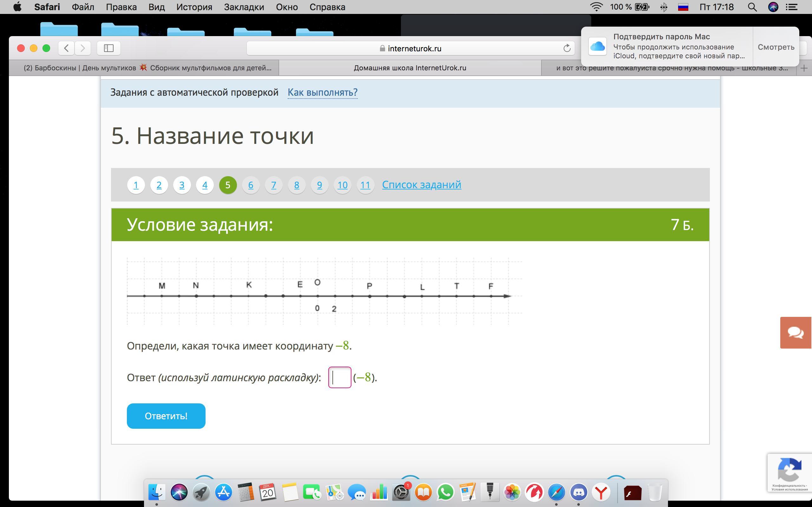The image size is (812, 507).
Task: Open Calculator icon in the dock
Action: click(245, 492)
